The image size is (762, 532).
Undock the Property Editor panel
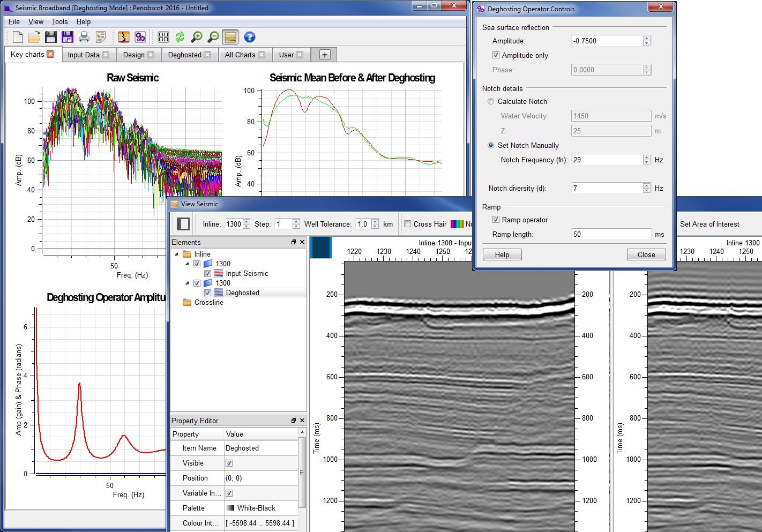pyautogui.click(x=294, y=421)
